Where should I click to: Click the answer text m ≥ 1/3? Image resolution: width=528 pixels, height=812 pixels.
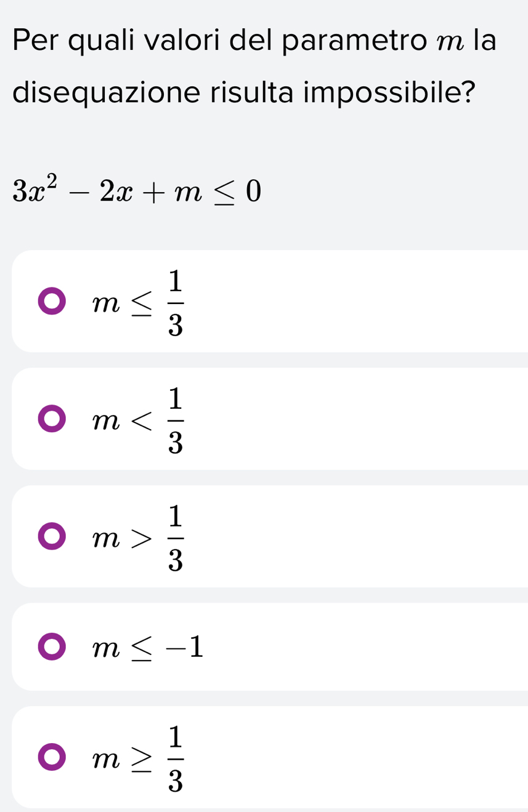(x=138, y=758)
